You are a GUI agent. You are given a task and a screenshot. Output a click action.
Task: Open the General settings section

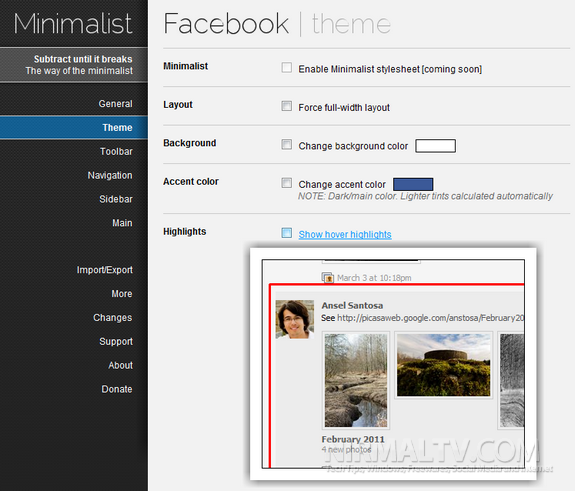coord(115,104)
